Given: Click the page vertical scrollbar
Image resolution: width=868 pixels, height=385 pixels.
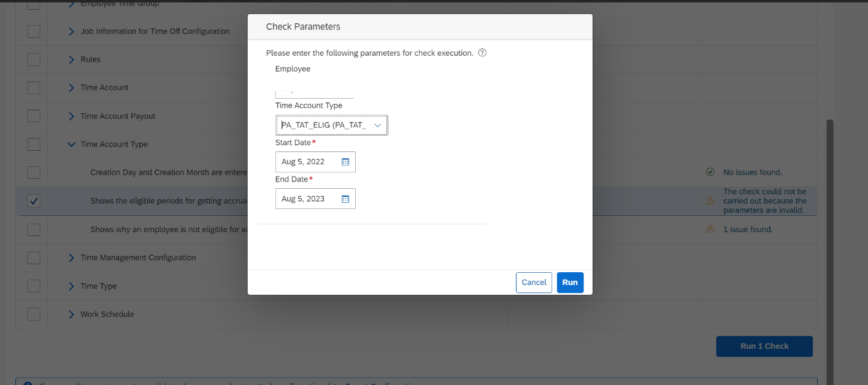Looking at the screenshot, I should [830, 251].
